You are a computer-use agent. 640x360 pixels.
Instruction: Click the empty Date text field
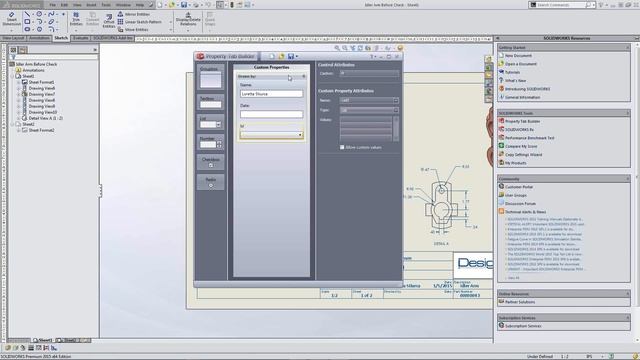271,114
